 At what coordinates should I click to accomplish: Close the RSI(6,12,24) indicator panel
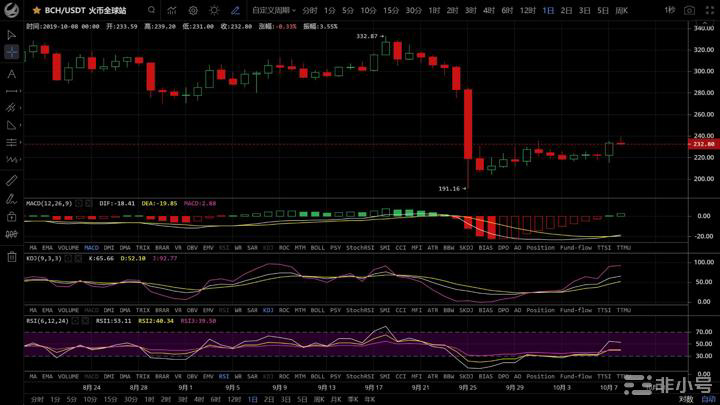tap(85, 321)
